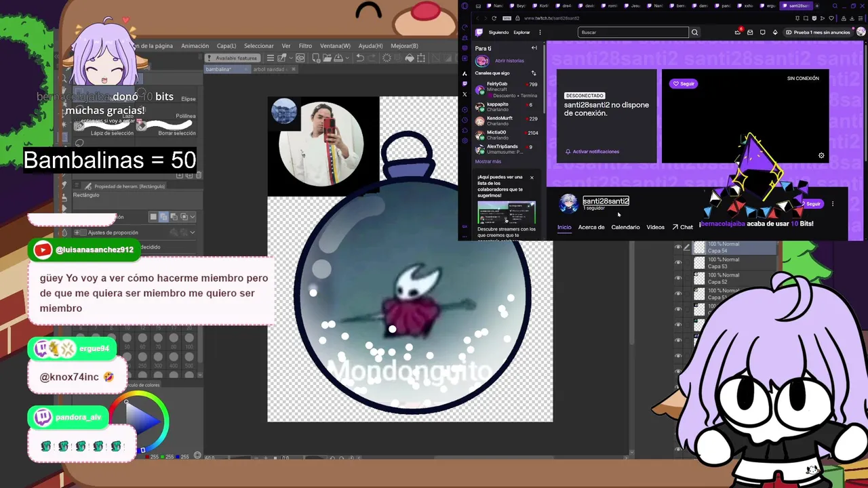
Task: Open the Filtro menu
Action: (x=305, y=46)
